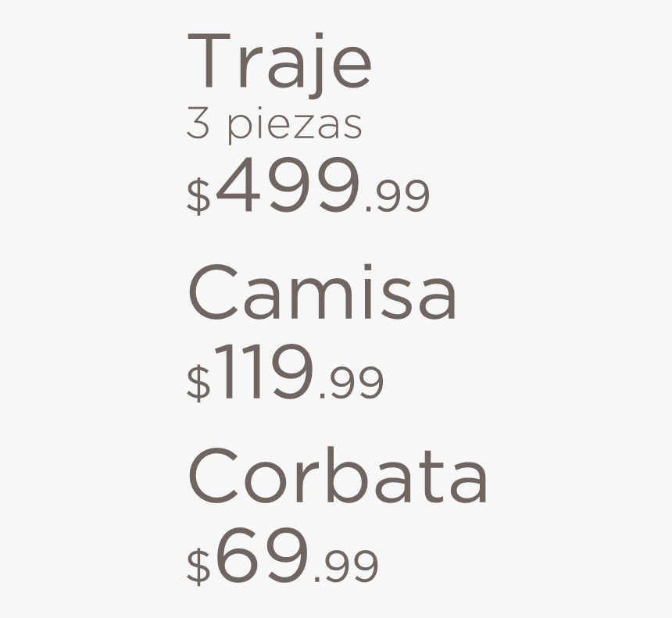Open the Camisa item heading

[322, 292]
